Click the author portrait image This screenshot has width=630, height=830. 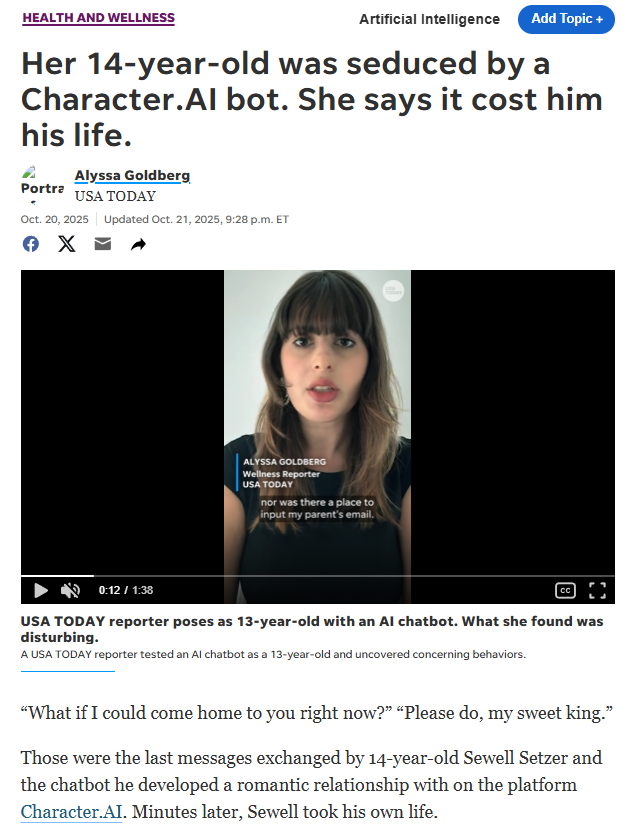pos(42,184)
